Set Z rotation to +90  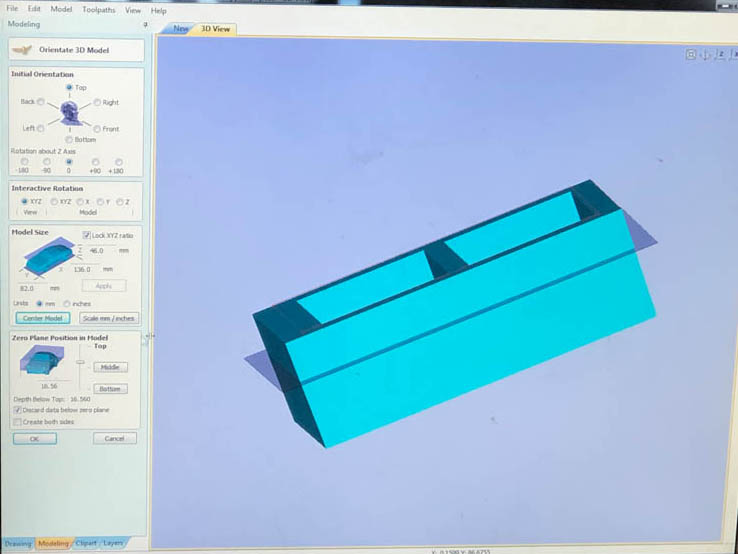click(x=96, y=162)
